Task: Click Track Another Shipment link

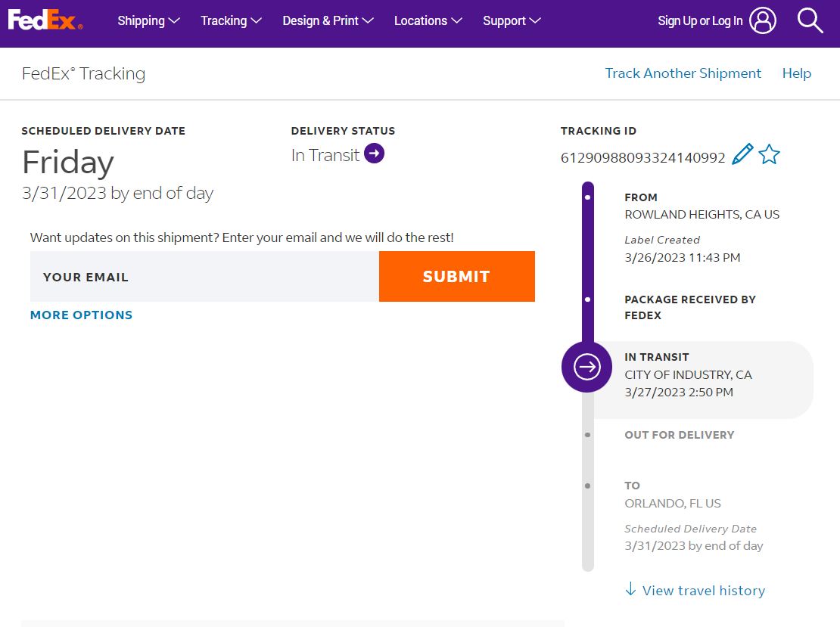Action: tap(683, 73)
